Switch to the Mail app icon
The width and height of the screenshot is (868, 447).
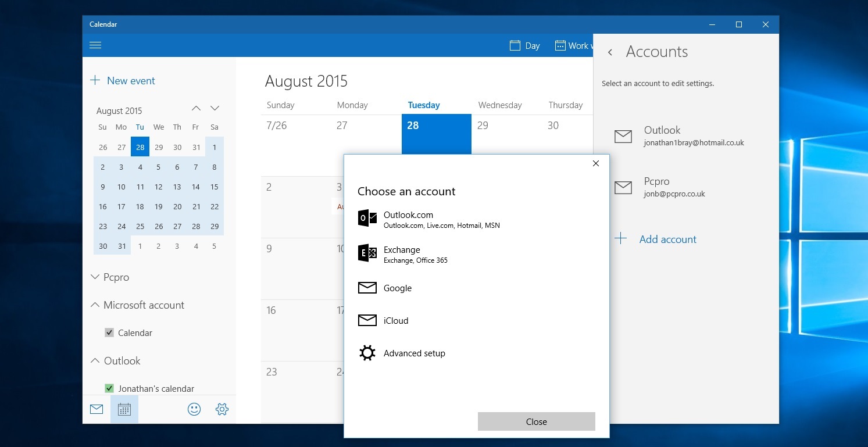tap(97, 409)
